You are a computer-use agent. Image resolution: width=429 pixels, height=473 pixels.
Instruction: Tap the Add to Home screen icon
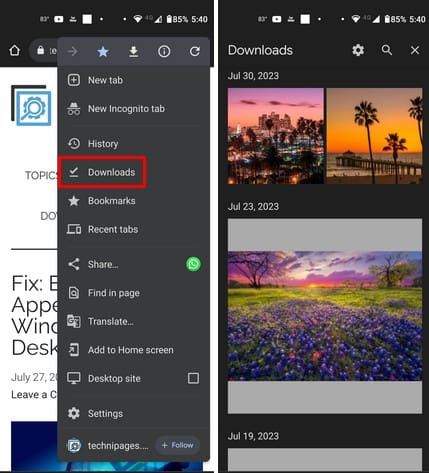pos(74,350)
